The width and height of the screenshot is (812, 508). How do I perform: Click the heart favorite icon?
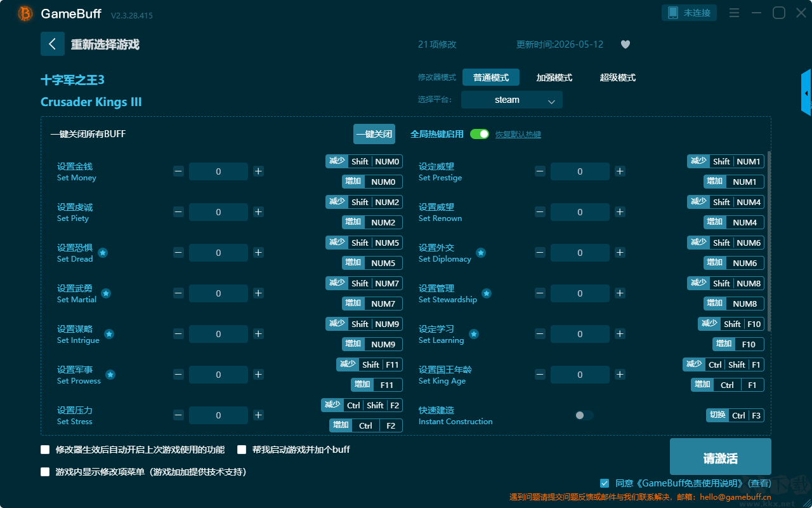[625, 44]
